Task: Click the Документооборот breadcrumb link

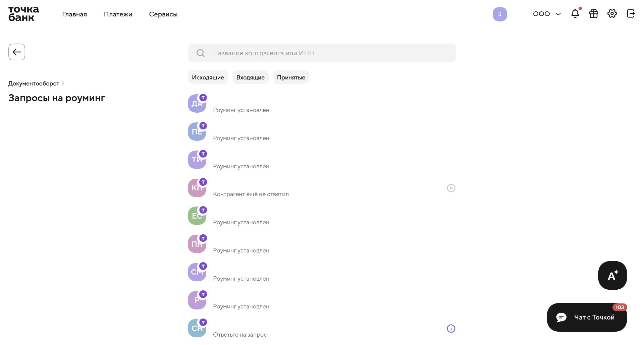Action: (x=34, y=83)
